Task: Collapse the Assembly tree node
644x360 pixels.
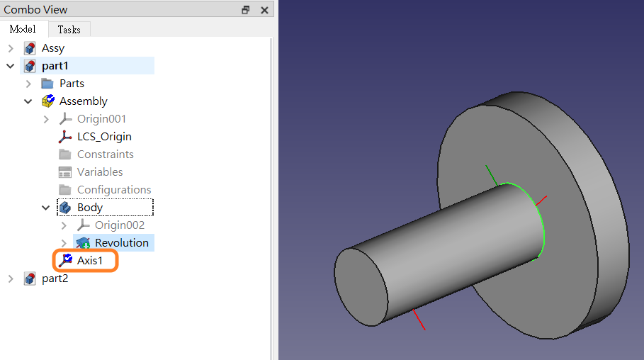Action: click(x=28, y=101)
